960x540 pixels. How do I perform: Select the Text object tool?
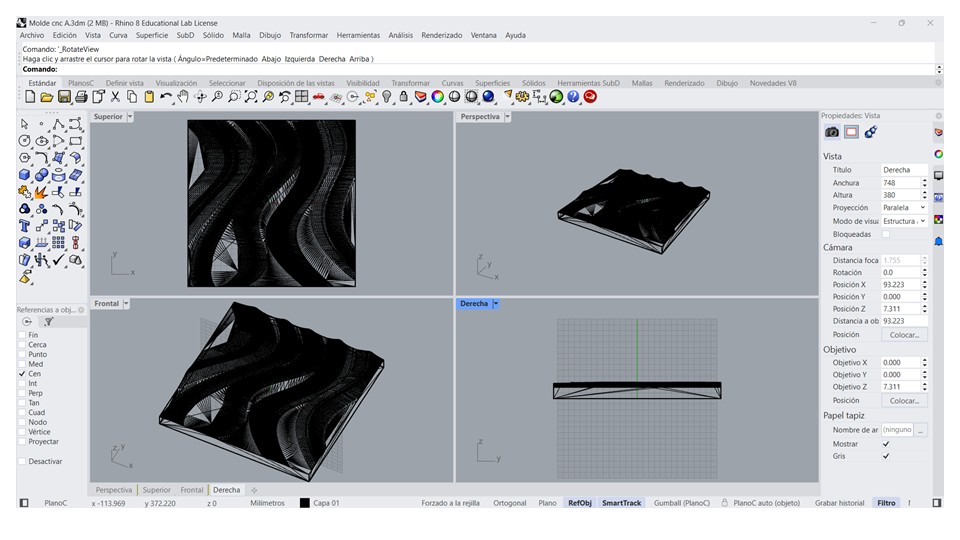click(25, 226)
